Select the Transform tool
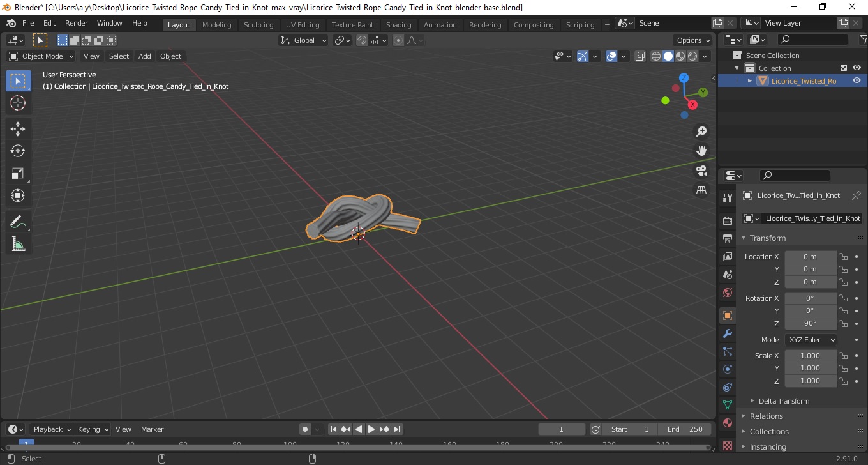 pyautogui.click(x=18, y=195)
